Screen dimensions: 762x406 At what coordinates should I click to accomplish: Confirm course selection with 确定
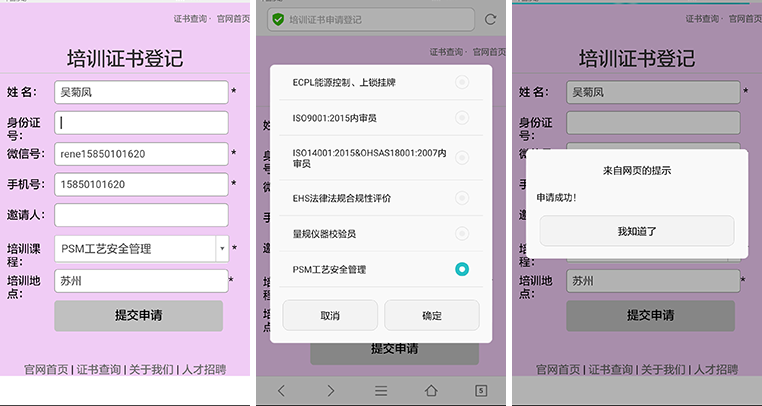[x=432, y=315]
